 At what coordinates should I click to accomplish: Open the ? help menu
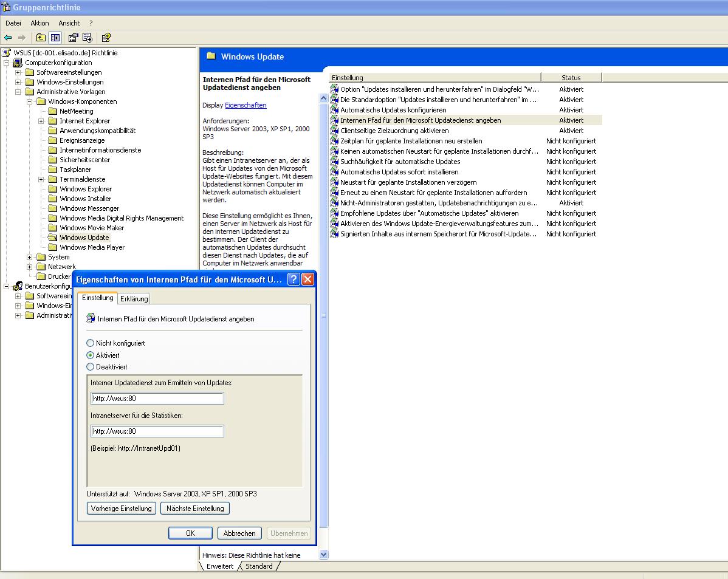(x=91, y=22)
